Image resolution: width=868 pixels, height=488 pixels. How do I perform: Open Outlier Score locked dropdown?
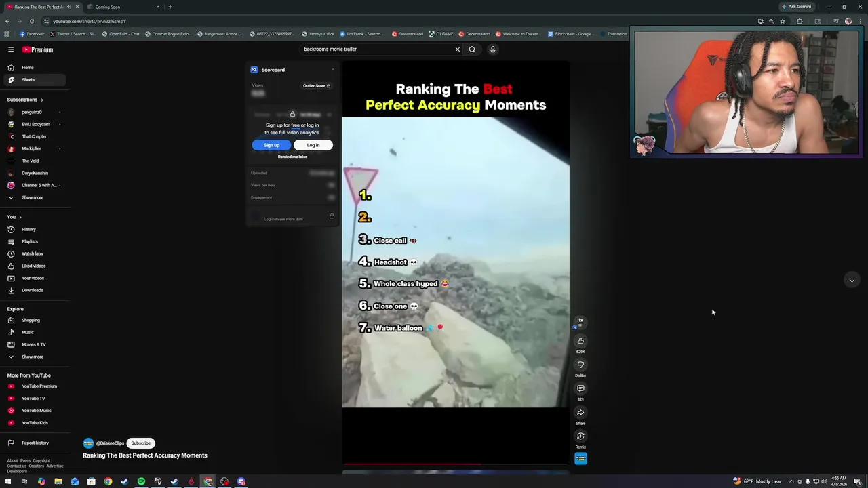click(x=317, y=86)
